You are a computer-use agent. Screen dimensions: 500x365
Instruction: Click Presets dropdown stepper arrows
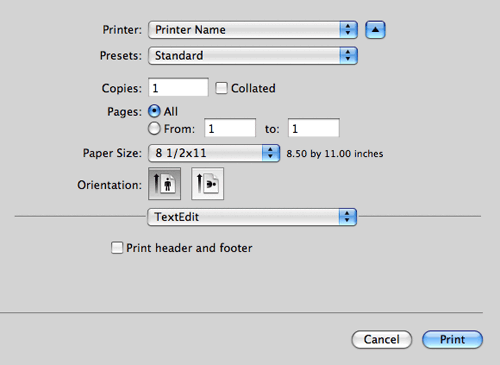point(348,55)
